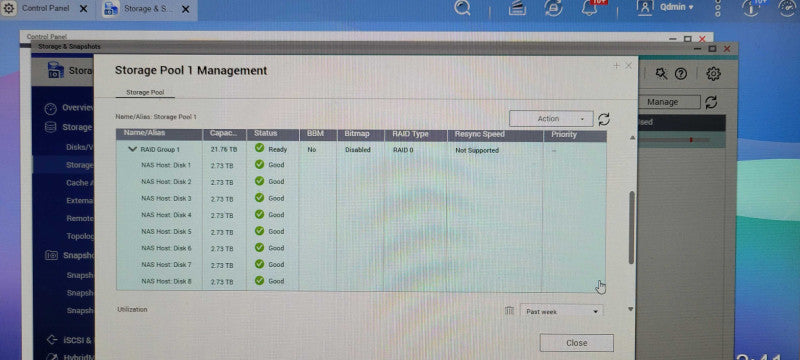
Task: Open the external devices icon in top bar
Action: click(x=553, y=8)
